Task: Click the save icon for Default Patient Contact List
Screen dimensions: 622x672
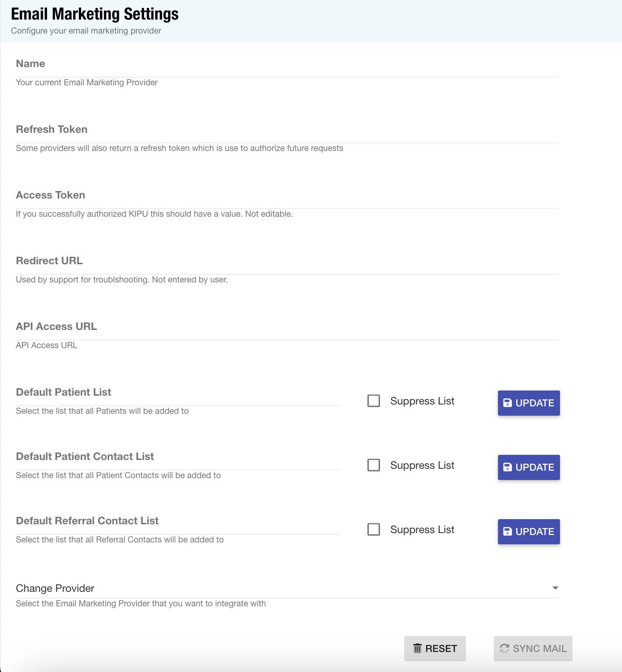Action: pos(508,467)
